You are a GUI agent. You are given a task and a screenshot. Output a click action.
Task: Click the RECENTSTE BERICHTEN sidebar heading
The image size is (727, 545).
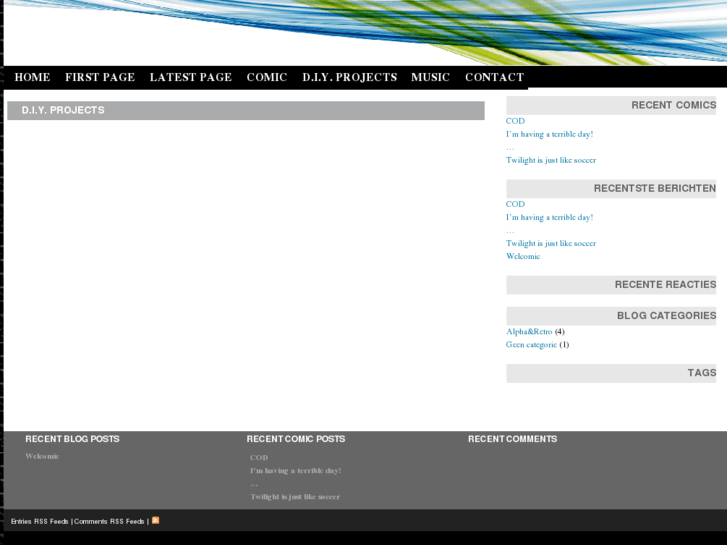click(655, 188)
